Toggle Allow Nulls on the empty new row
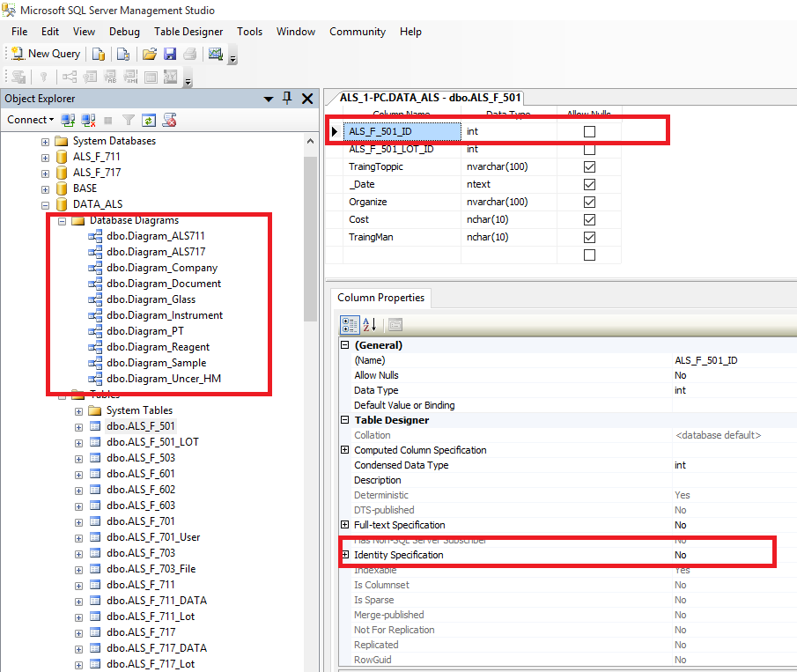The image size is (797, 672). [x=590, y=255]
